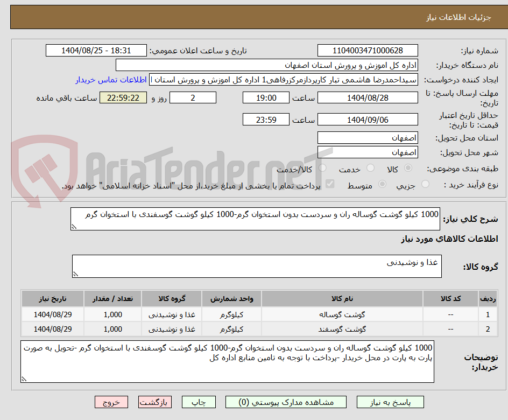Select the جزیي purchase process radio
This screenshot has width=508, height=420.
pos(425,183)
